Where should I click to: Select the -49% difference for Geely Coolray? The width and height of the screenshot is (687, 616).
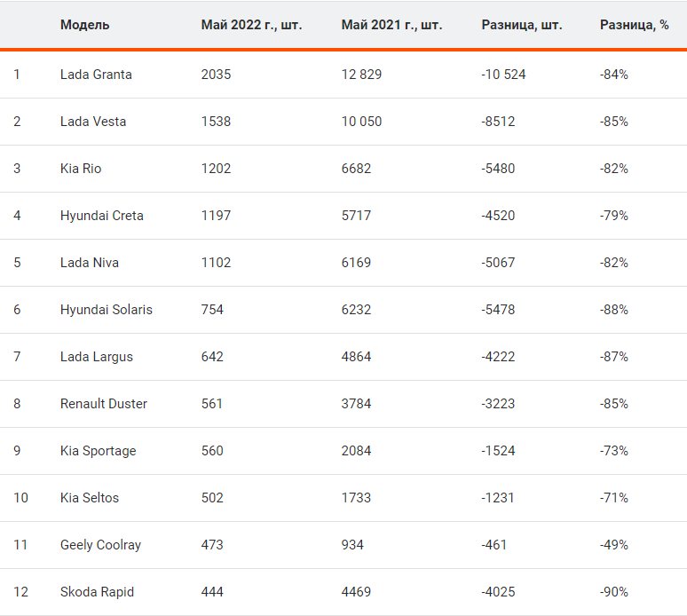613,545
